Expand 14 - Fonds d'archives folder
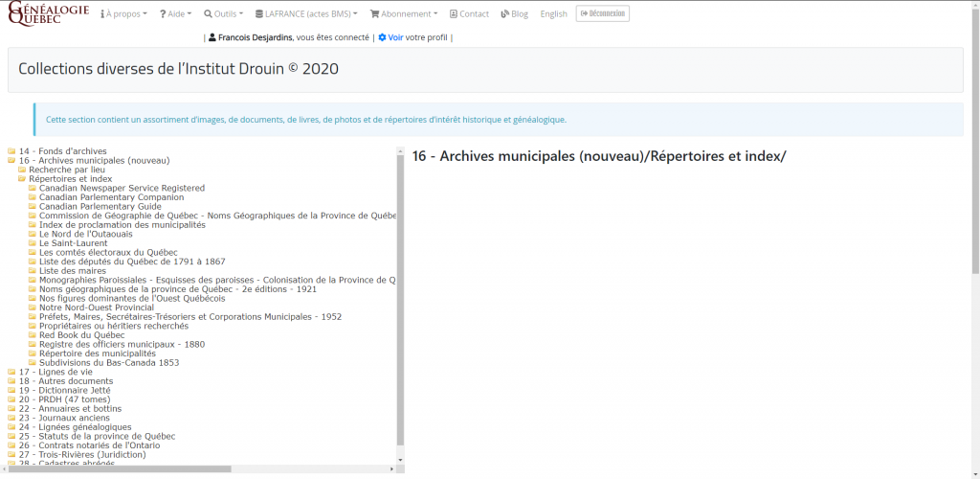The width and height of the screenshot is (980, 479). [x=11, y=151]
